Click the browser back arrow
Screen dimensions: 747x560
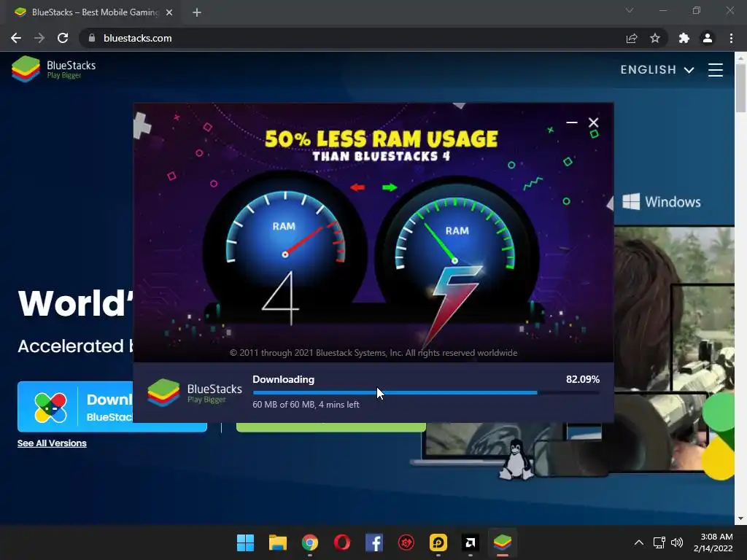16,38
